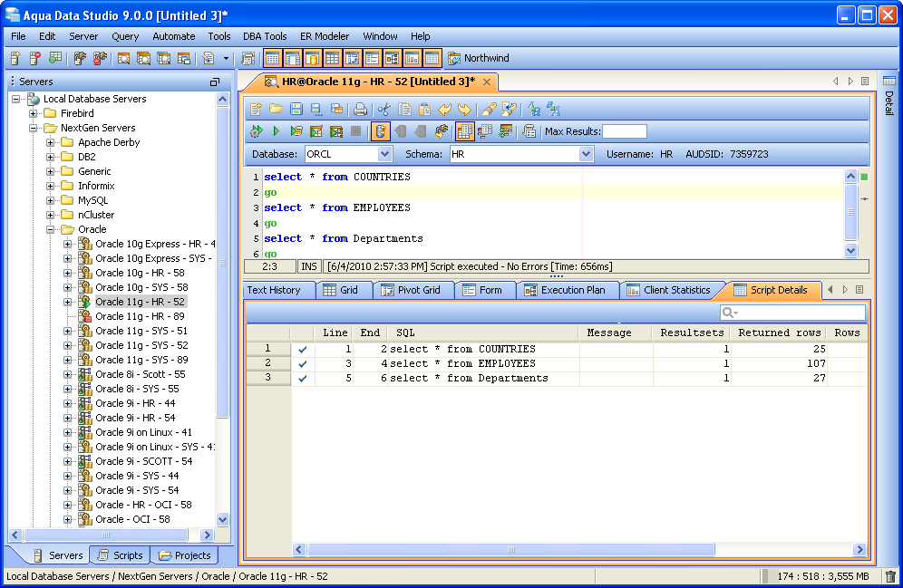This screenshot has width=903, height=588.
Task: Toggle the database cylinder layout button
Action: click(x=312, y=58)
